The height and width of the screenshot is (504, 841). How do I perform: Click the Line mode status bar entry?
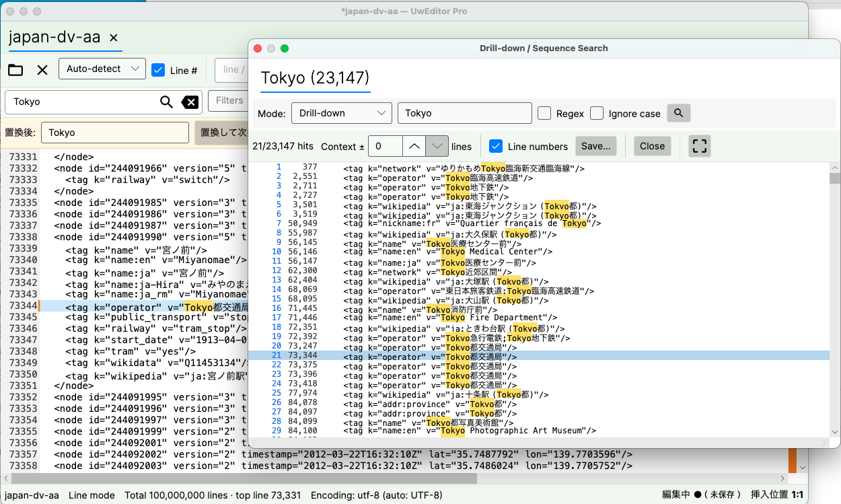coord(92,495)
